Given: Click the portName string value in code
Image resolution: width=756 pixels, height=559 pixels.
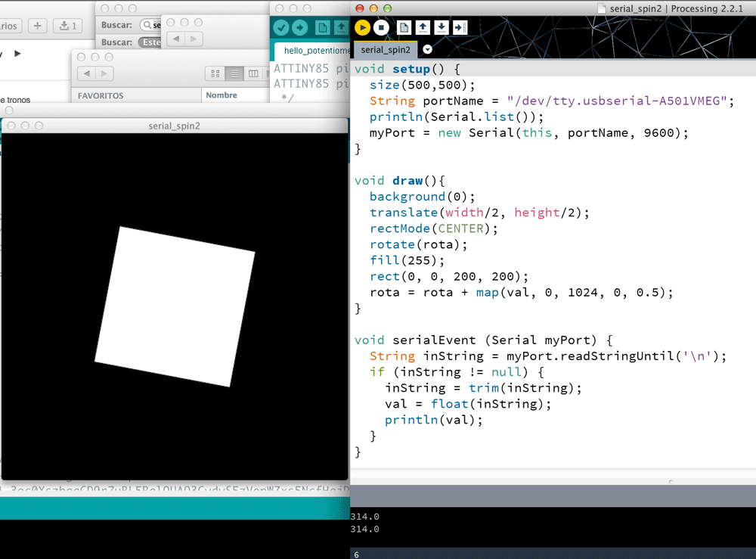Looking at the screenshot, I should click(x=617, y=101).
